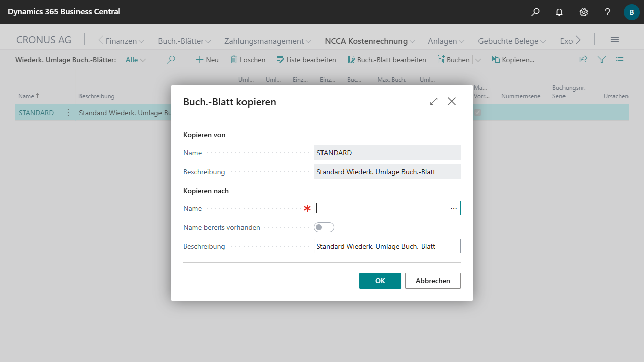Open the STANDARD journal link
This screenshot has height=362, width=644.
click(x=36, y=113)
